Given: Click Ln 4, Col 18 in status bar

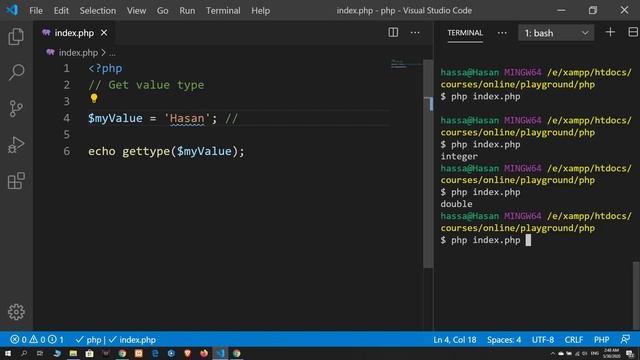Looking at the screenshot, I should [455, 339].
